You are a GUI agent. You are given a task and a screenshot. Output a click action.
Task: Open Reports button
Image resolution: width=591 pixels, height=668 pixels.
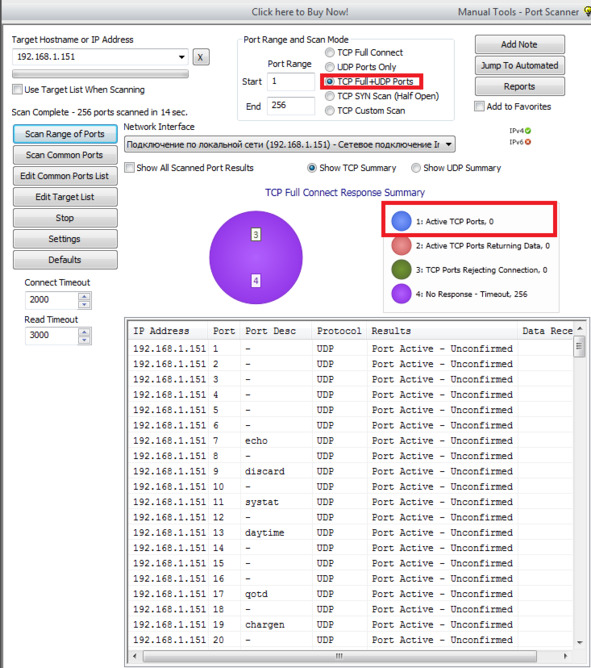pos(519,86)
